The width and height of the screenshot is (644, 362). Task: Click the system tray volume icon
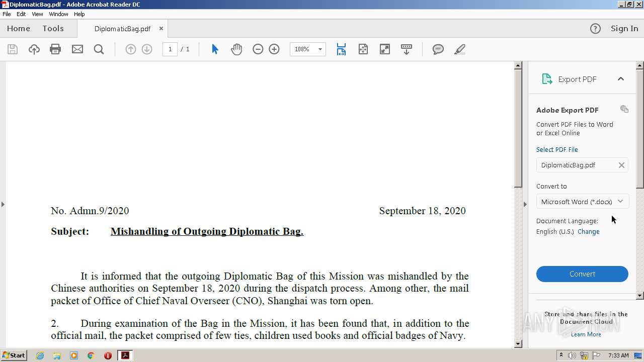[x=572, y=355]
